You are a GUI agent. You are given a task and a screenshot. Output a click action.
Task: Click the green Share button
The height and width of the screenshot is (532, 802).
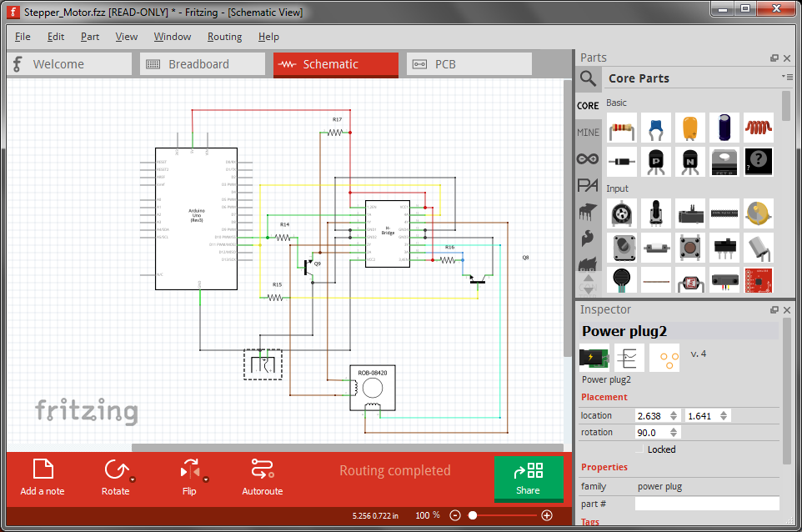[x=528, y=479]
